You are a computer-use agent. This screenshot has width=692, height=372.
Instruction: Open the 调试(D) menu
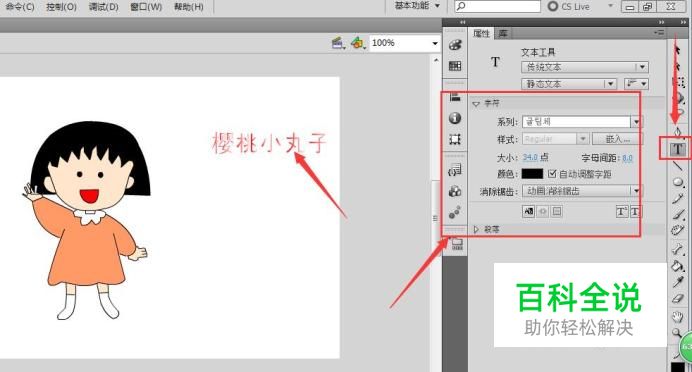(104, 7)
